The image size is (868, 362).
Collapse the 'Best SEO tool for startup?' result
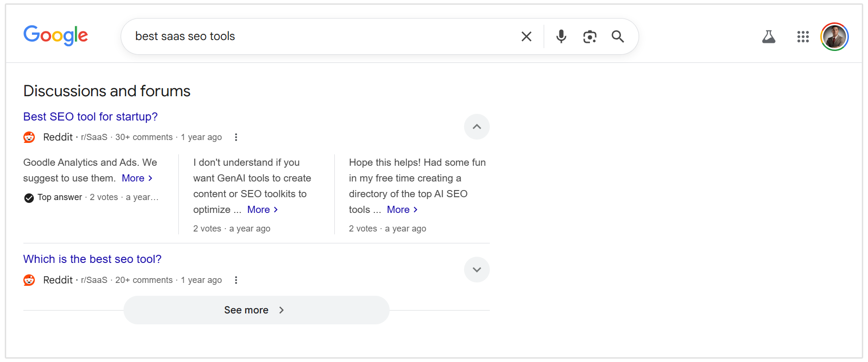point(476,127)
